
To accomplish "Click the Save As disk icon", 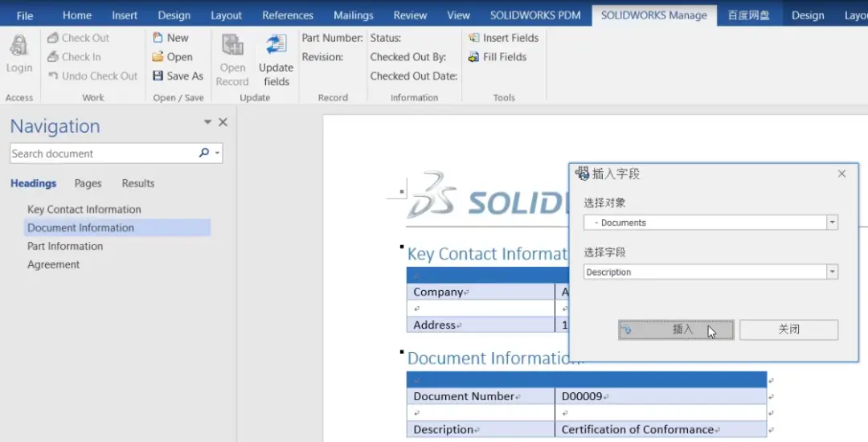I will [x=158, y=76].
